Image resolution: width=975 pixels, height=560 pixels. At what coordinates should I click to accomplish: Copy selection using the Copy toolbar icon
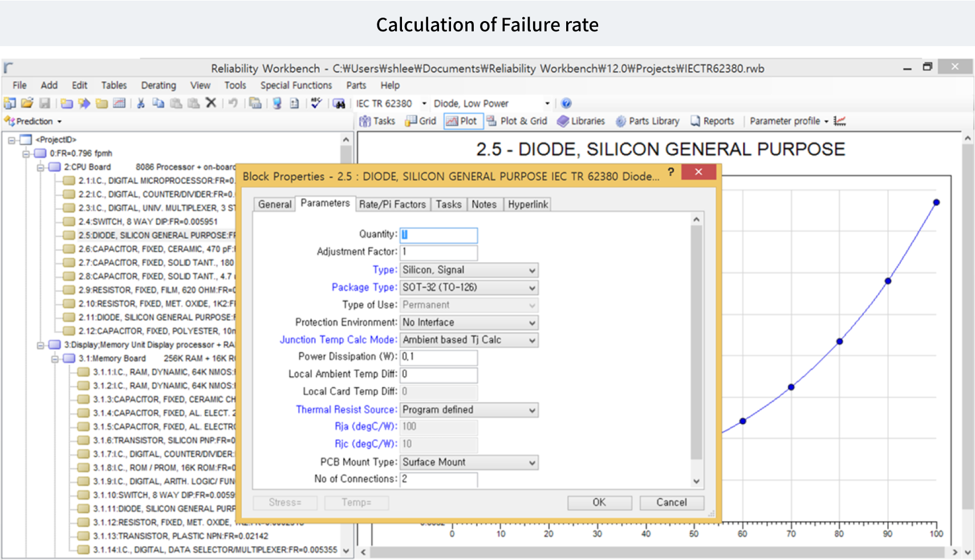[157, 103]
